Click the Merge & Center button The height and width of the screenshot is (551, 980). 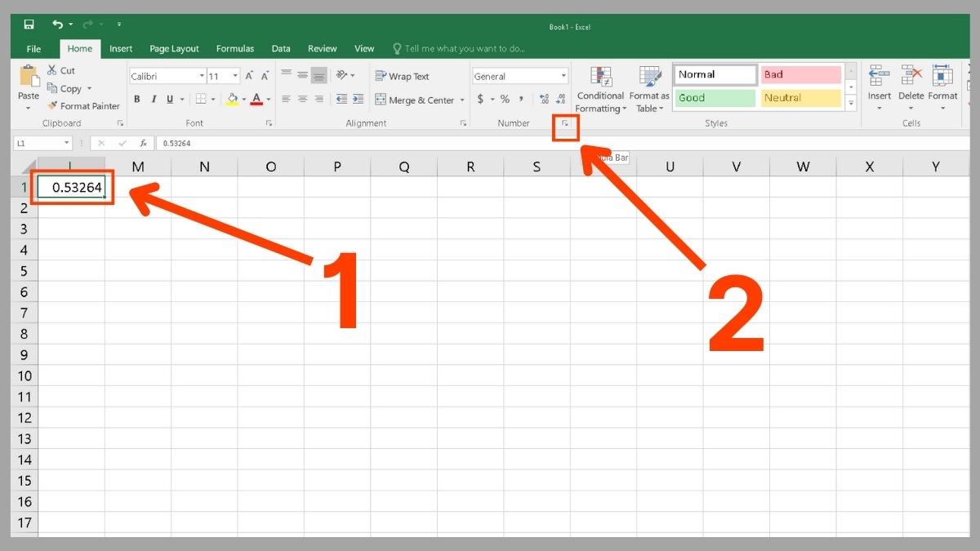click(x=415, y=100)
